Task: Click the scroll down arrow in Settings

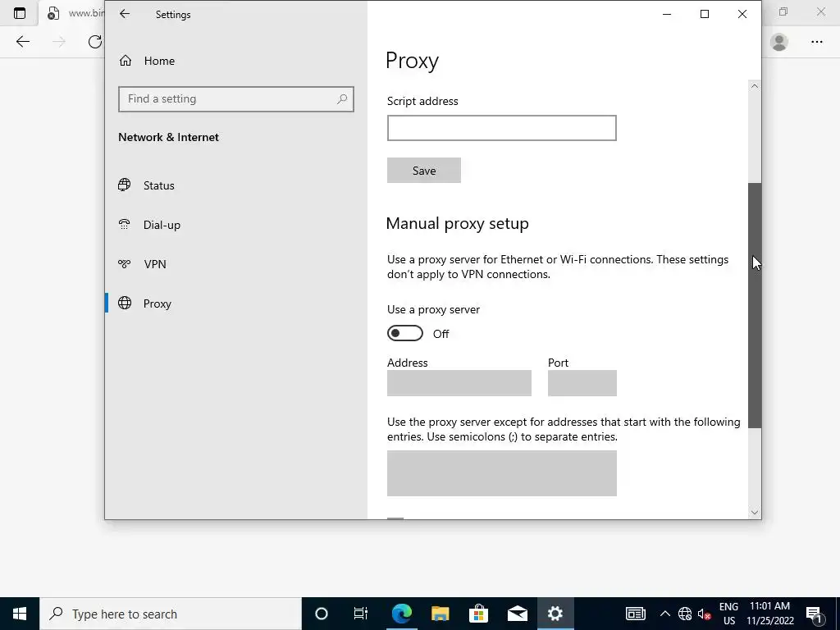Action: pyautogui.click(x=755, y=513)
